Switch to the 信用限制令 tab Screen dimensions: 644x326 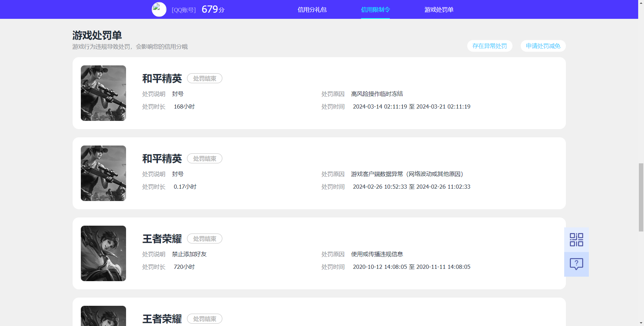375,10
